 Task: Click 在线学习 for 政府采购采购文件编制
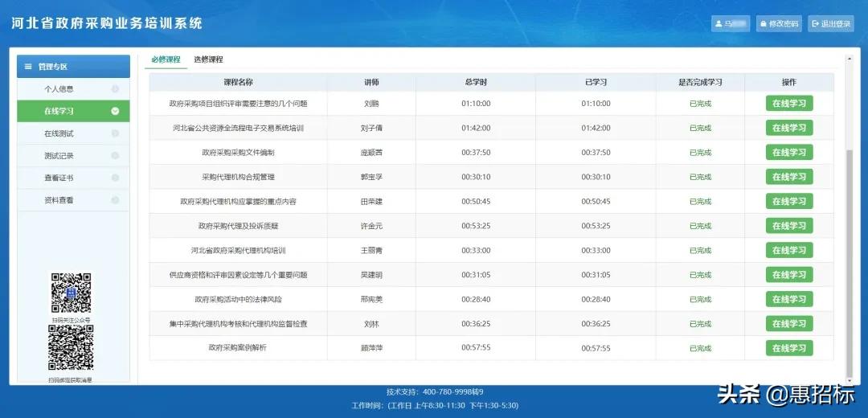(789, 152)
